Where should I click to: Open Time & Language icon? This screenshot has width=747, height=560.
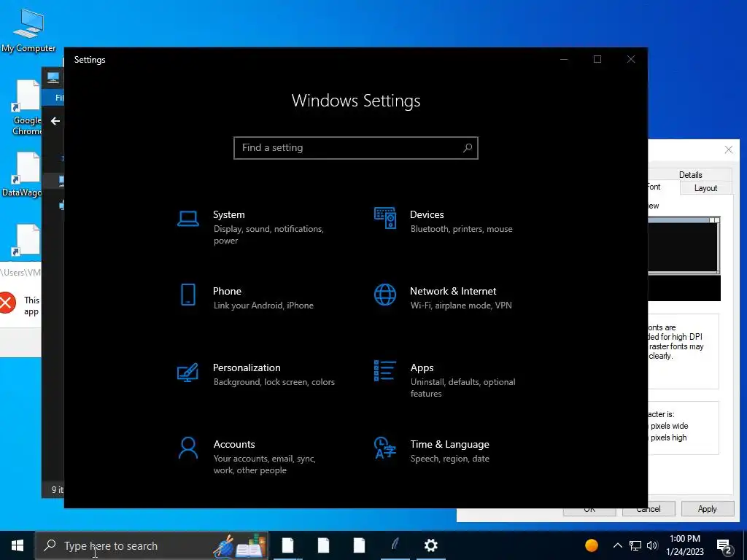[x=385, y=448]
